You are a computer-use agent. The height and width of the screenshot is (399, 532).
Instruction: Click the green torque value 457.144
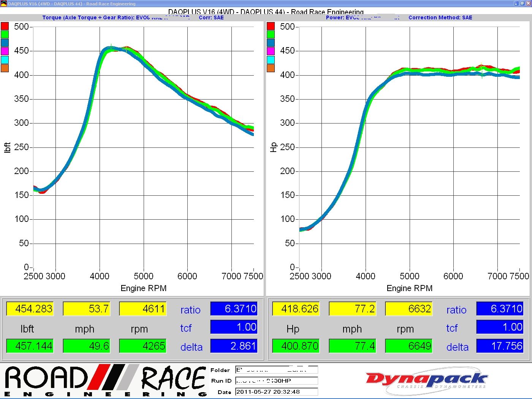30,346
